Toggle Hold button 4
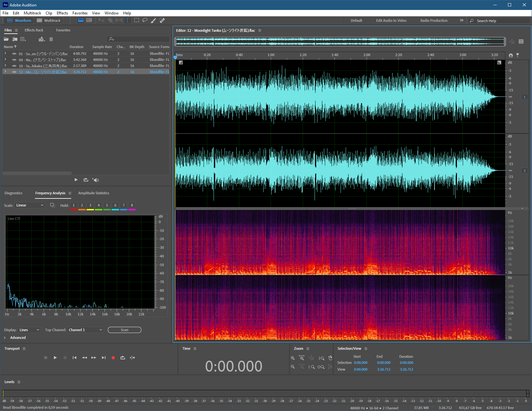This screenshot has height=411, width=532. [98, 205]
